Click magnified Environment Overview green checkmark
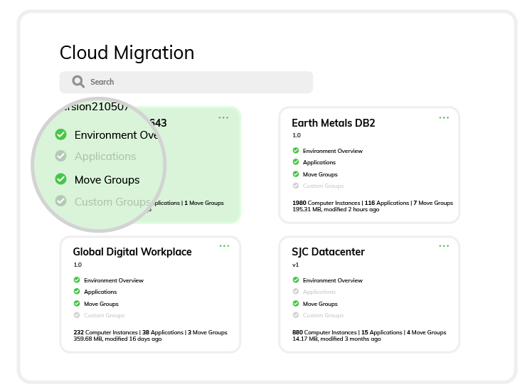532x392 pixels. tap(60, 134)
